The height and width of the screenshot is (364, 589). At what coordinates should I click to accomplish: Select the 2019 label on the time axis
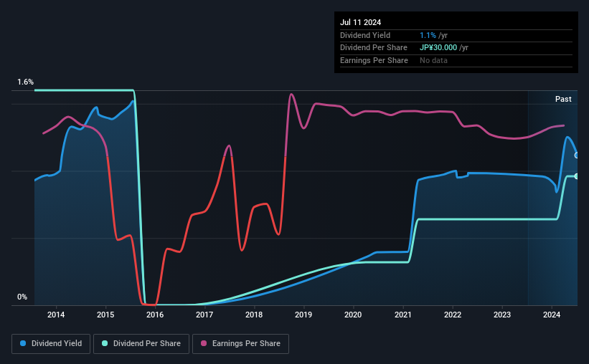coord(303,315)
